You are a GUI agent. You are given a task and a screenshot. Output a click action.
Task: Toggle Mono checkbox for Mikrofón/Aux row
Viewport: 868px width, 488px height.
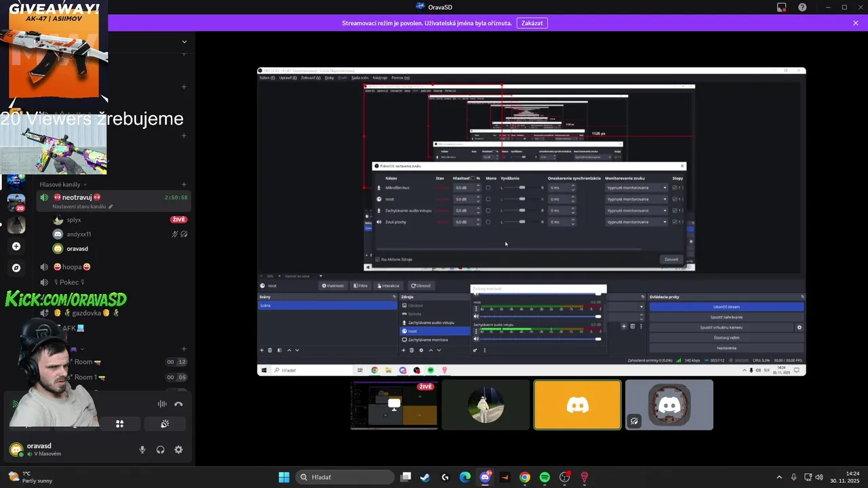pyautogui.click(x=488, y=188)
